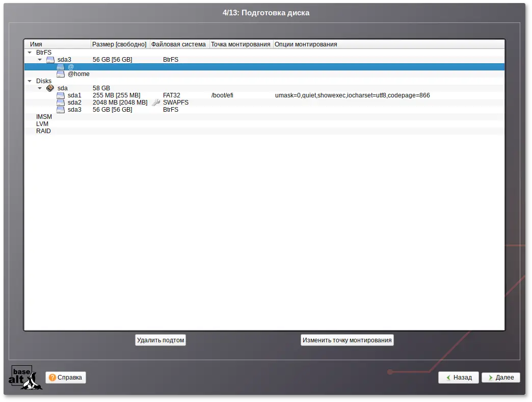The width and height of the screenshot is (532, 402).
Task: Select the Disks group row
Action: click(x=264, y=81)
